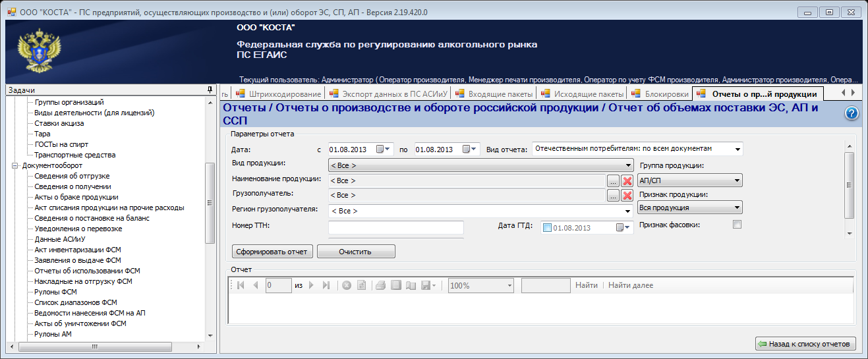Viewport: 868px width, 359px height.
Task: Browse Грузополучатель with ellipsis button
Action: pyautogui.click(x=613, y=195)
